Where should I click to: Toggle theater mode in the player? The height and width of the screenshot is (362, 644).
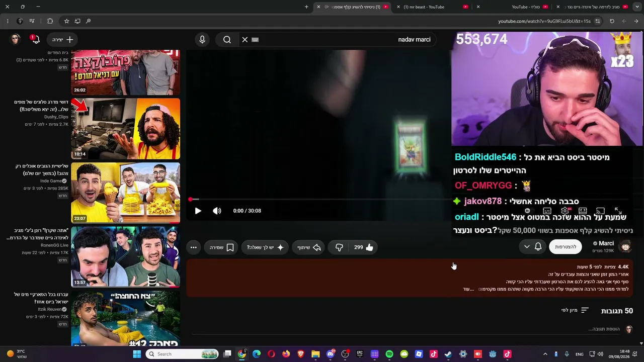click(583, 211)
